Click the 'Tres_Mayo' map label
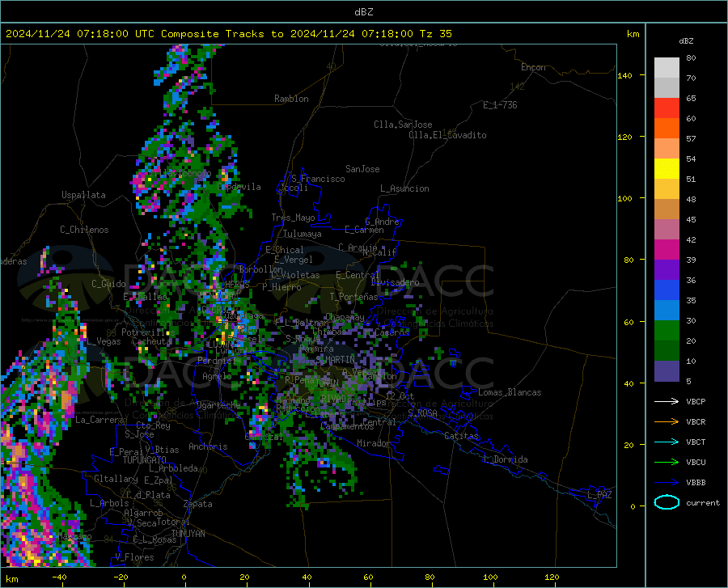Viewport: 728px width, 588px height. coord(293,218)
